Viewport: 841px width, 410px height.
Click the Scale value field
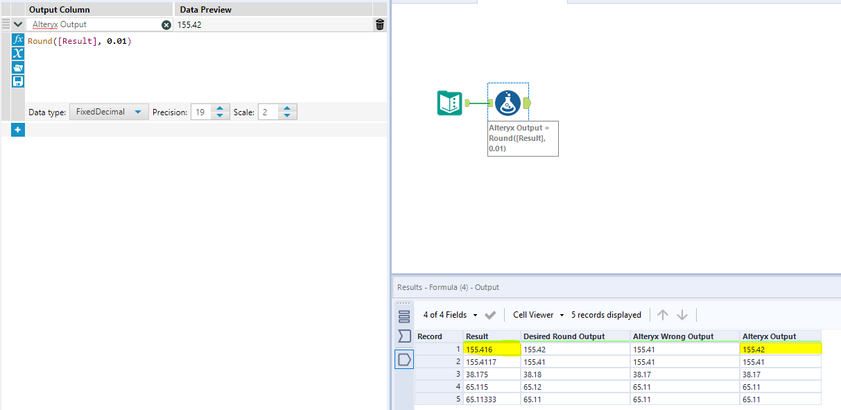coord(268,112)
